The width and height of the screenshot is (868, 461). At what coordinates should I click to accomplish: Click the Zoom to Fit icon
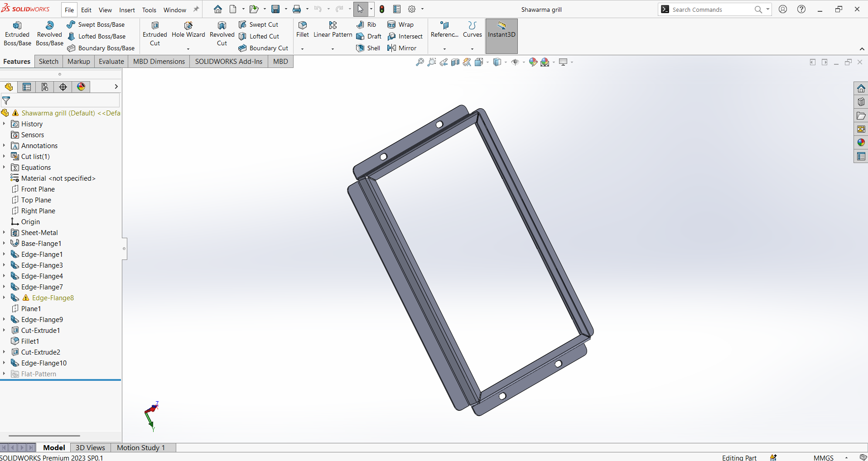coord(420,62)
